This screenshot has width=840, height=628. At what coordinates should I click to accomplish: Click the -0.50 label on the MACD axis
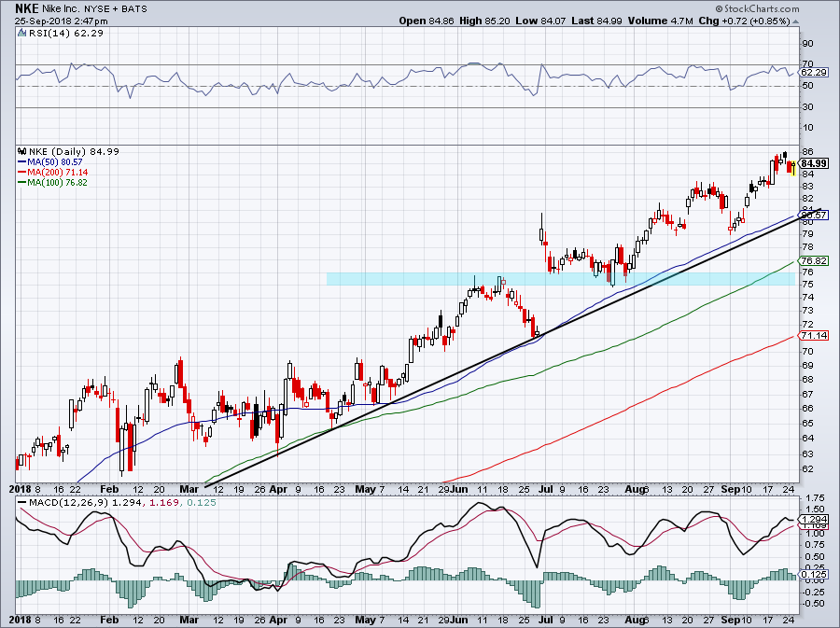[814, 604]
